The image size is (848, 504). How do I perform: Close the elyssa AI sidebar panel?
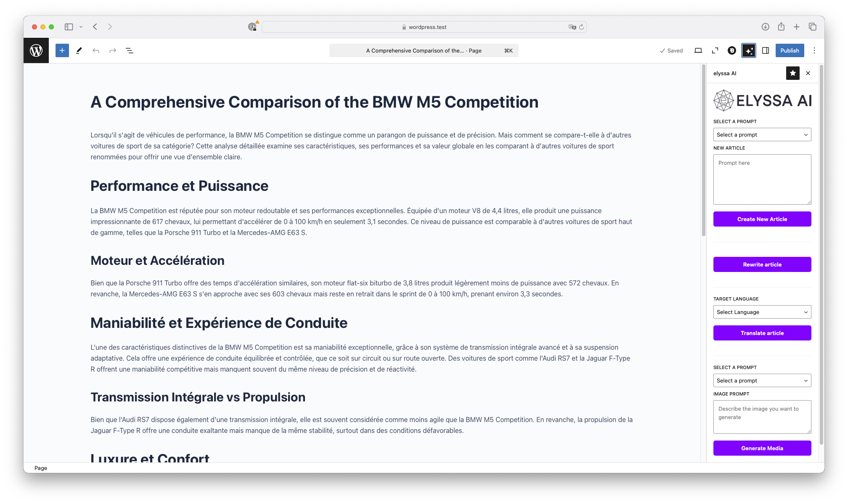pos(808,73)
